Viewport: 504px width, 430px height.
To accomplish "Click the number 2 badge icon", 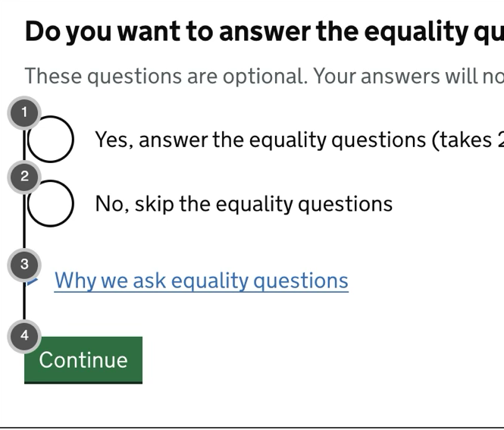I will 24,177.
